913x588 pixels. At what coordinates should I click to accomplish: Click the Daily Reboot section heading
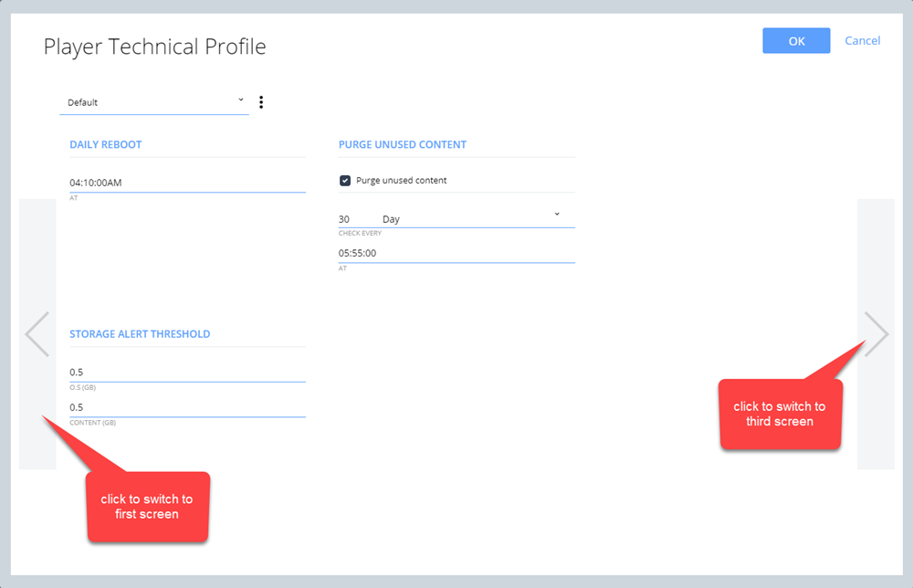point(105,144)
